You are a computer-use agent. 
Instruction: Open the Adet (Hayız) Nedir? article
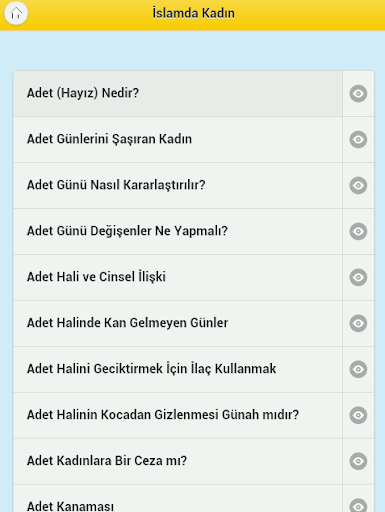(x=178, y=93)
